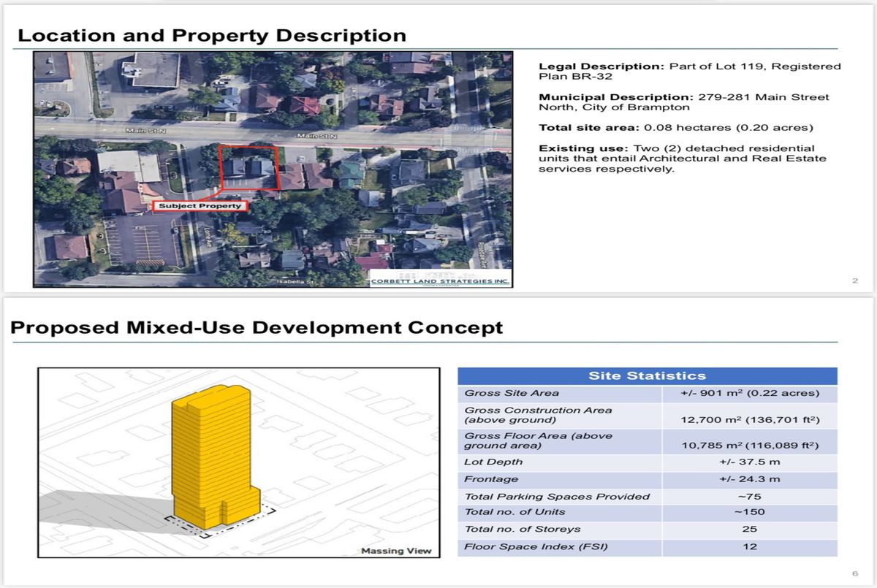Click the Location and Property Description heading
Screen dimensions: 877x588
(212, 35)
